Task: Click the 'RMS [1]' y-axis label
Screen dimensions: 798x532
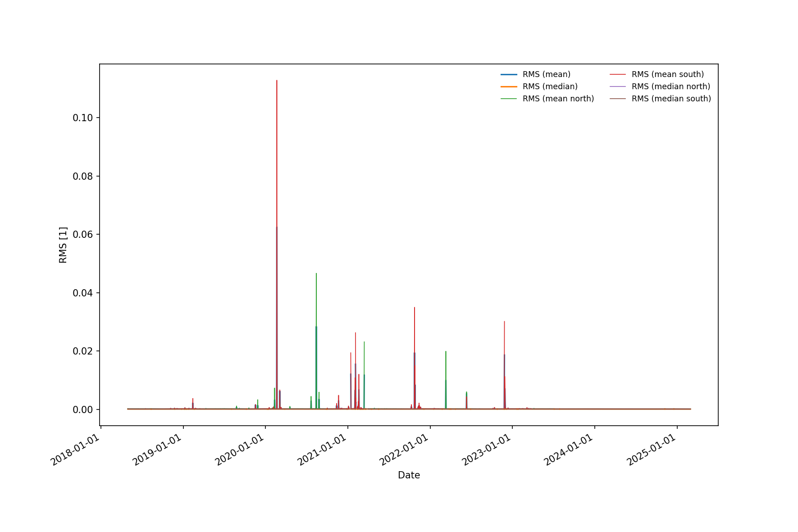Action: point(63,245)
